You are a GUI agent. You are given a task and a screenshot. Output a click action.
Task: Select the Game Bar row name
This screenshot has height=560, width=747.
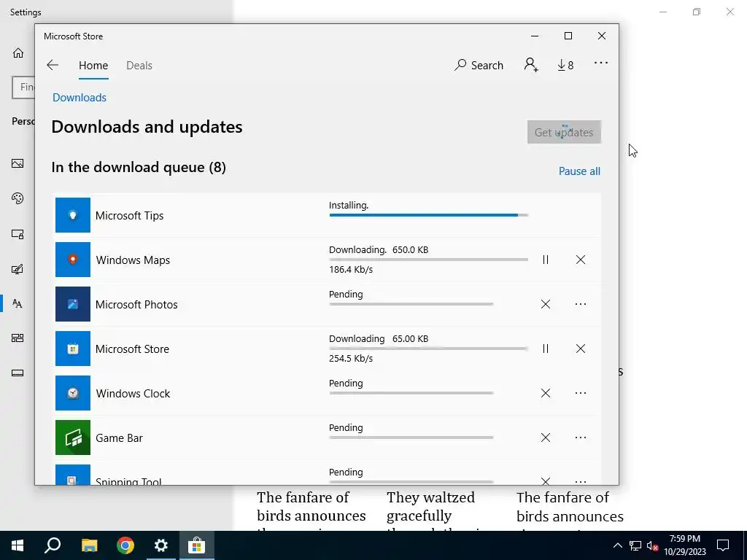(x=119, y=438)
